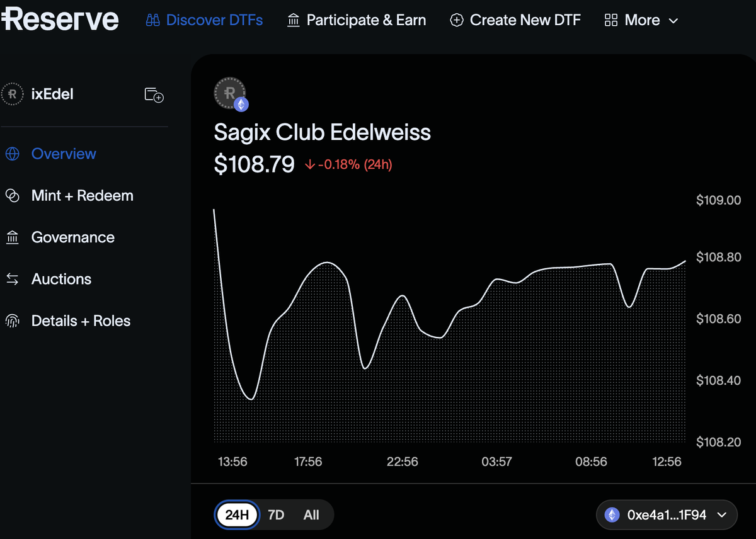The height and width of the screenshot is (539, 756).
Task: Open Governance via its bank icon
Action: [x=13, y=237]
